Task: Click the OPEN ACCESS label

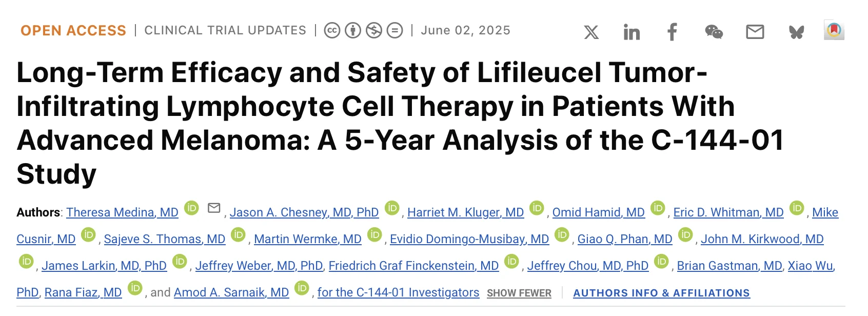Action: (x=72, y=30)
